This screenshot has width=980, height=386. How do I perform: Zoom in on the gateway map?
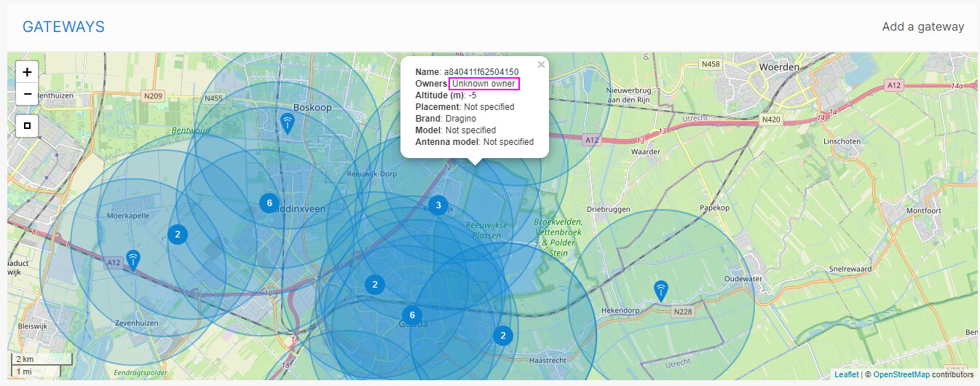pyautogui.click(x=27, y=72)
